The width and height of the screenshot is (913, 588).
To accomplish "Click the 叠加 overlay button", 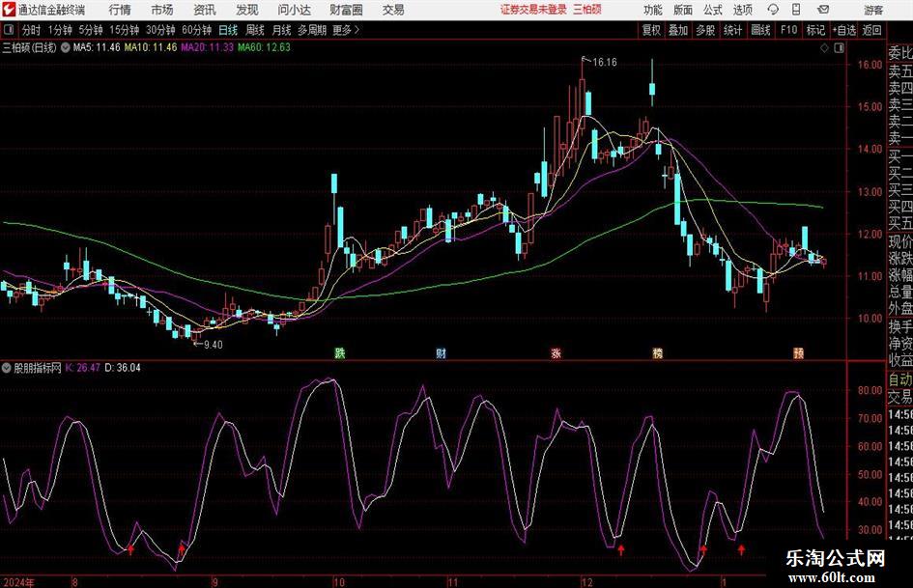I will pos(678,30).
